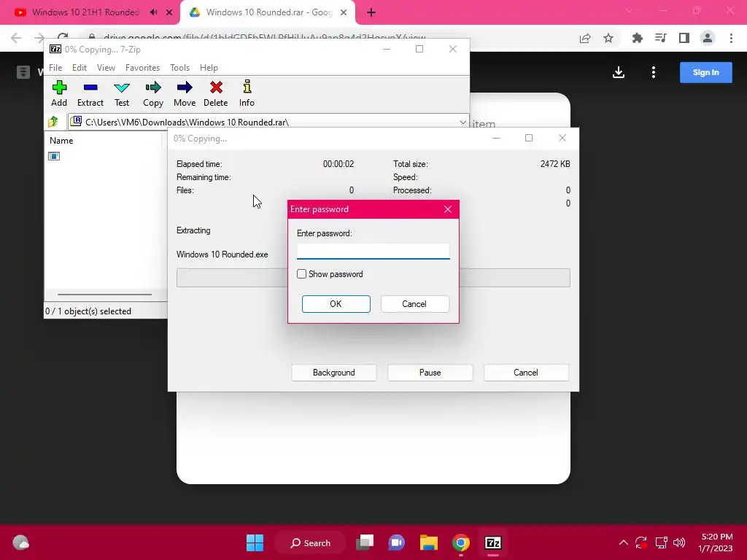Open File Explorer from taskbar
This screenshot has height=560, width=747.
tap(429, 542)
